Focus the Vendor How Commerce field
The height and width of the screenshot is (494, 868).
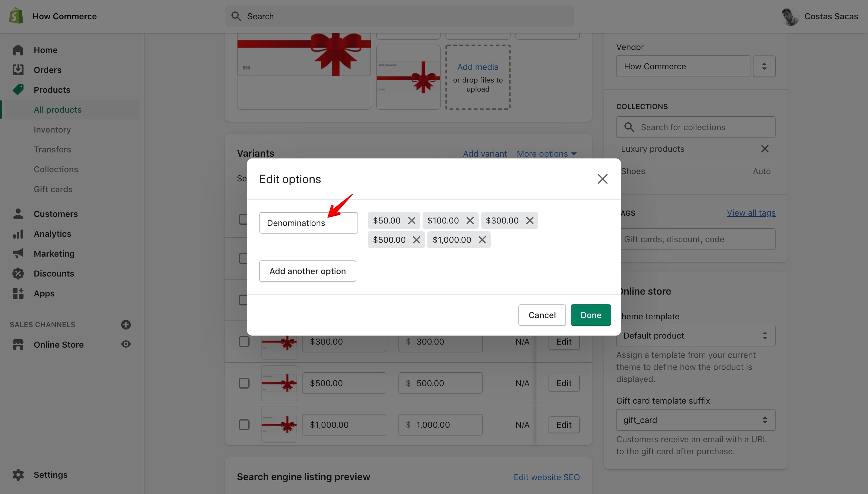(x=683, y=66)
